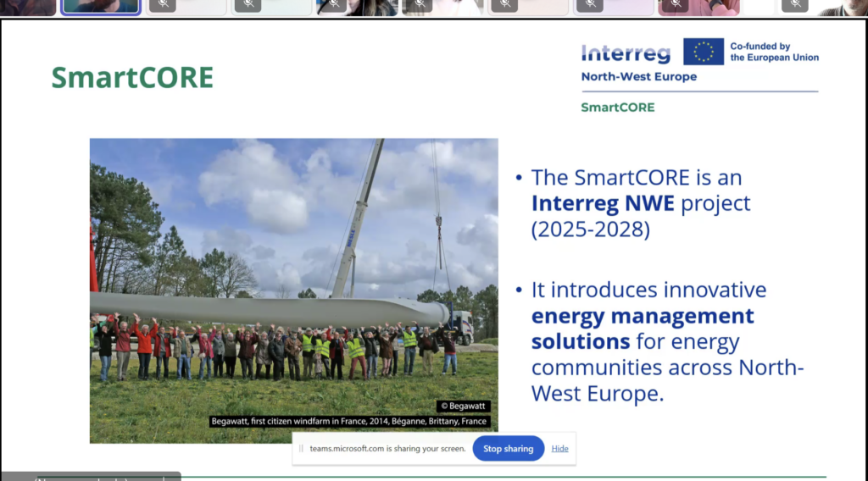Click the © Begawatt credit on the photo
This screenshot has width=868, height=481.
(463, 406)
